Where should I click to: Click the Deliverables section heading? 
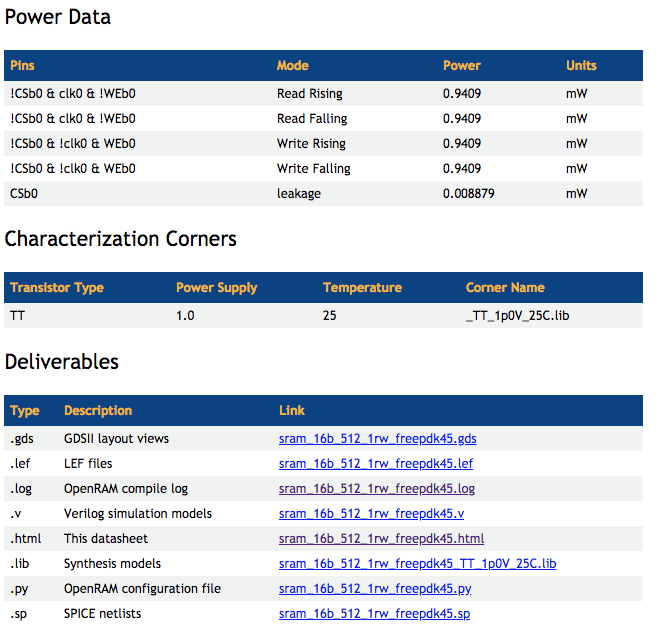pyautogui.click(x=62, y=362)
